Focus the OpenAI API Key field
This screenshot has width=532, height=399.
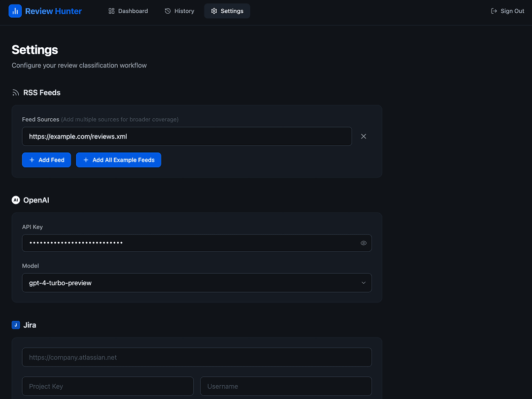197,243
